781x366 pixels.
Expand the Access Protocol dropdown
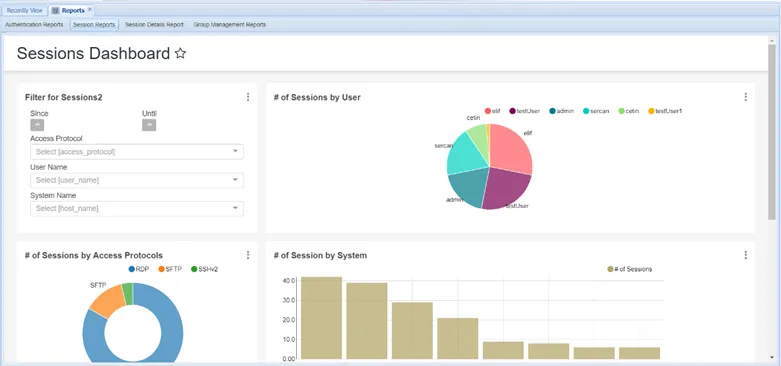137,152
